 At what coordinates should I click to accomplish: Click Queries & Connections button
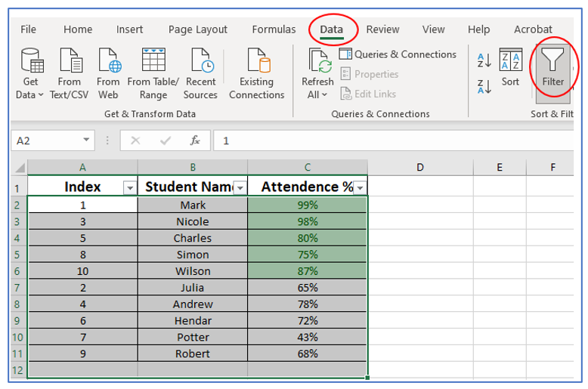pyautogui.click(x=398, y=54)
